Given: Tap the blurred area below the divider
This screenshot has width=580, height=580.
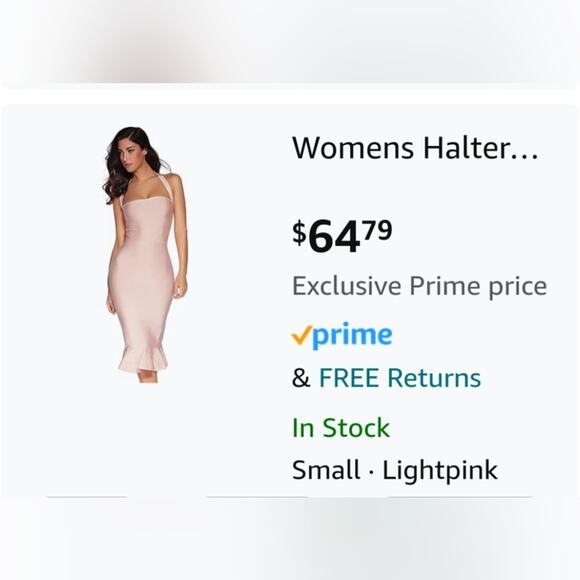Looking at the screenshot, I should (290, 539).
